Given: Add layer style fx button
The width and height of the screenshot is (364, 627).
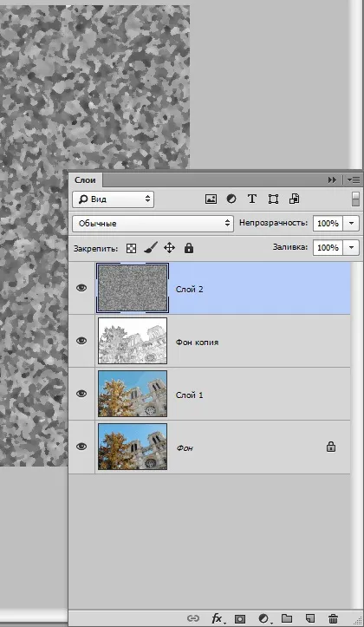Looking at the screenshot, I should pyautogui.click(x=217, y=618).
